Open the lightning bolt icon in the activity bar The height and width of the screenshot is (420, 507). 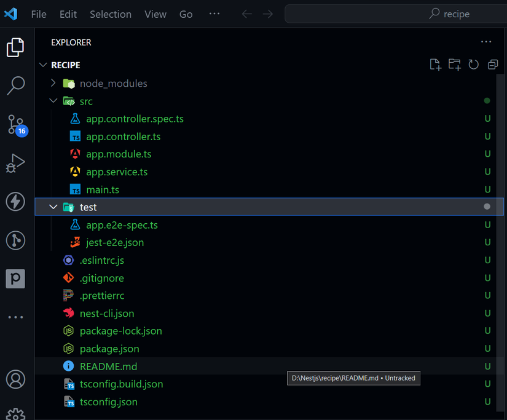15,201
